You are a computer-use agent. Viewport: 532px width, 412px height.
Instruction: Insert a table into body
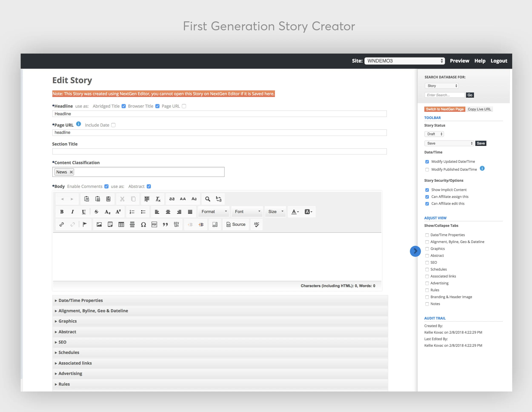pyautogui.click(x=121, y=224)
